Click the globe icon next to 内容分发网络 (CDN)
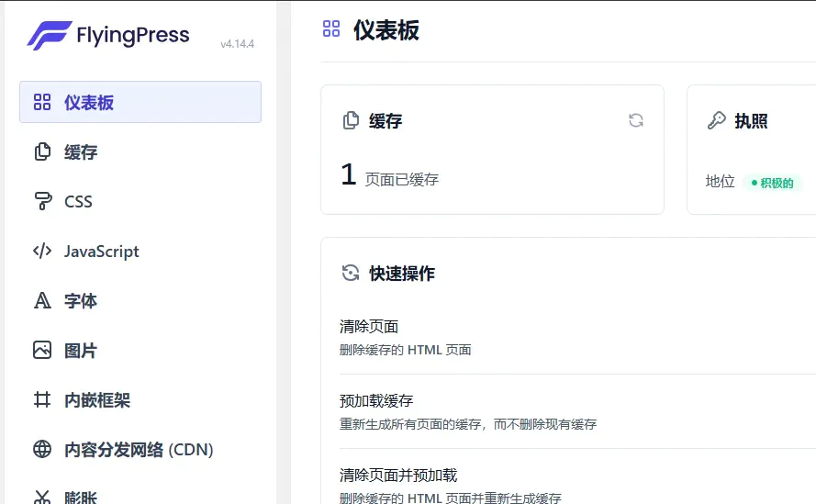Viewport: 816px width, 504px height. [x=42, y=449]
